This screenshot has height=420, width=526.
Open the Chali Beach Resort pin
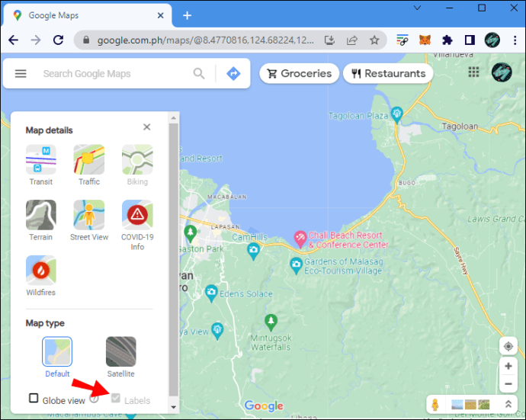[300, 239]
